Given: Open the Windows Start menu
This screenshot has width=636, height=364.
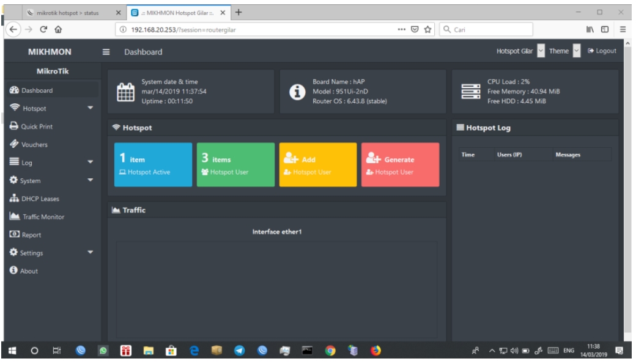Looking at the screenshot, I should [12, 351].
